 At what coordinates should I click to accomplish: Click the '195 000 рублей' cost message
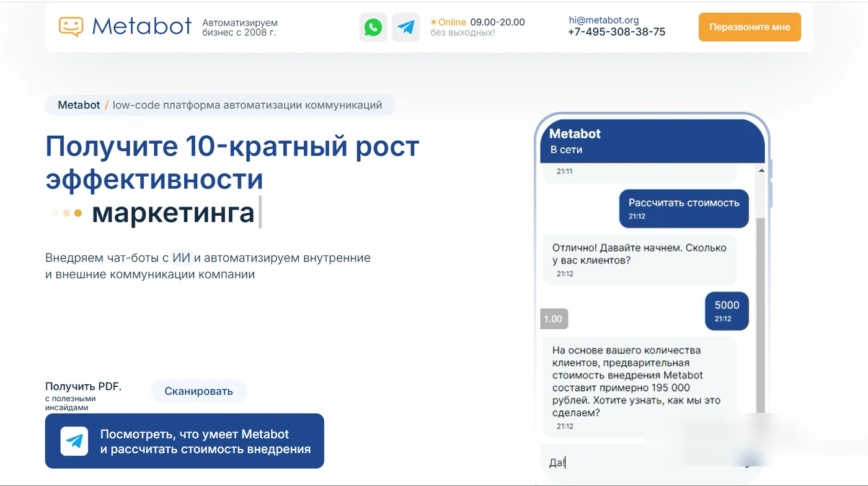tap(639, 387)
